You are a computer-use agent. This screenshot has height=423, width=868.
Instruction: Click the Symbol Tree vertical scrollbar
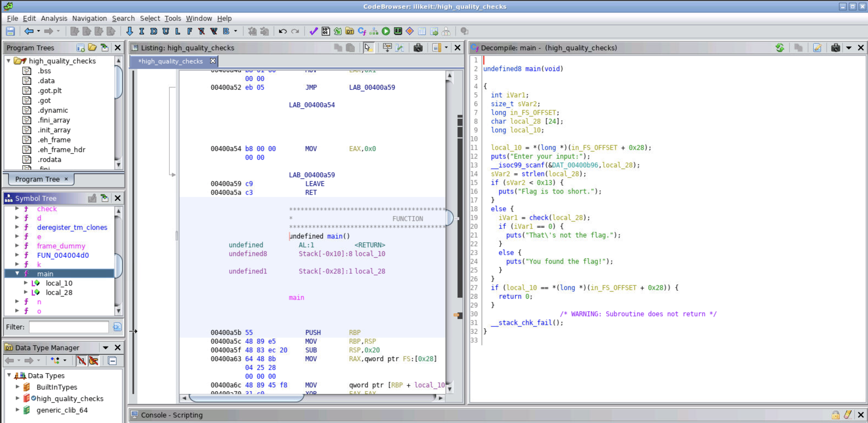118,261
